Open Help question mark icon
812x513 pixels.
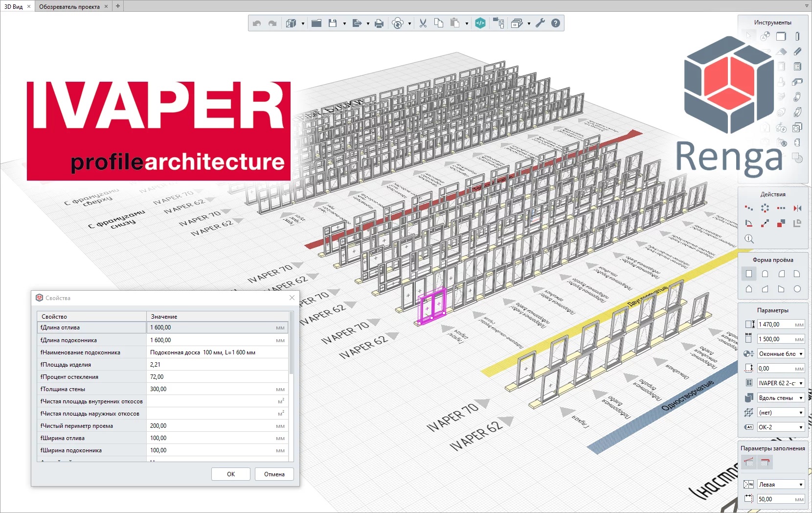click(556, 23)
